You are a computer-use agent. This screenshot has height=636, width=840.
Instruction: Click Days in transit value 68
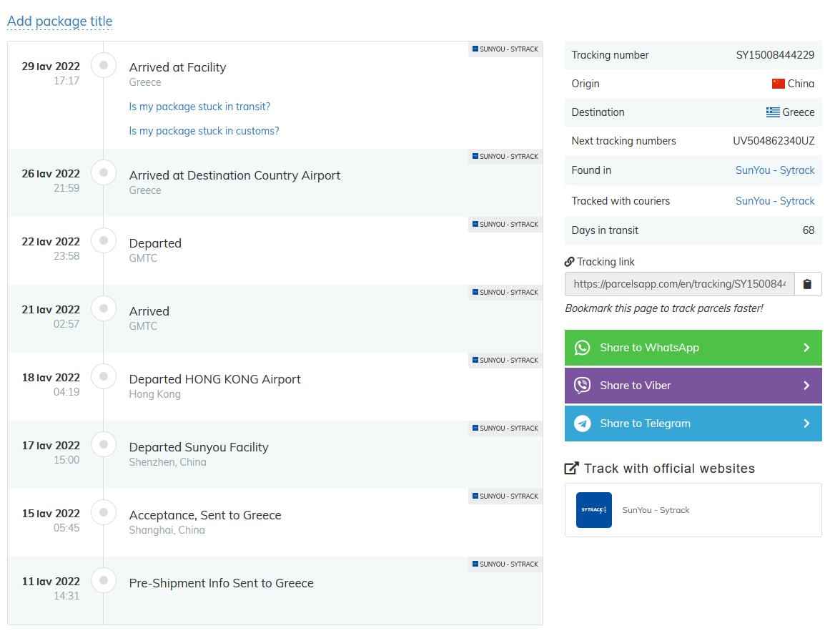point(809,230)
